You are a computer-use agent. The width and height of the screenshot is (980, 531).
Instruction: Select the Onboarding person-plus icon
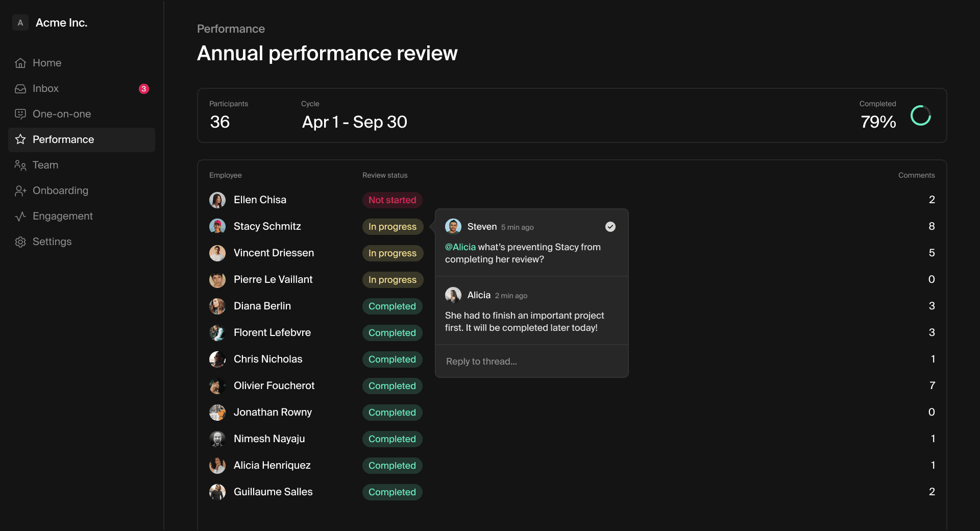pos(20,190)
